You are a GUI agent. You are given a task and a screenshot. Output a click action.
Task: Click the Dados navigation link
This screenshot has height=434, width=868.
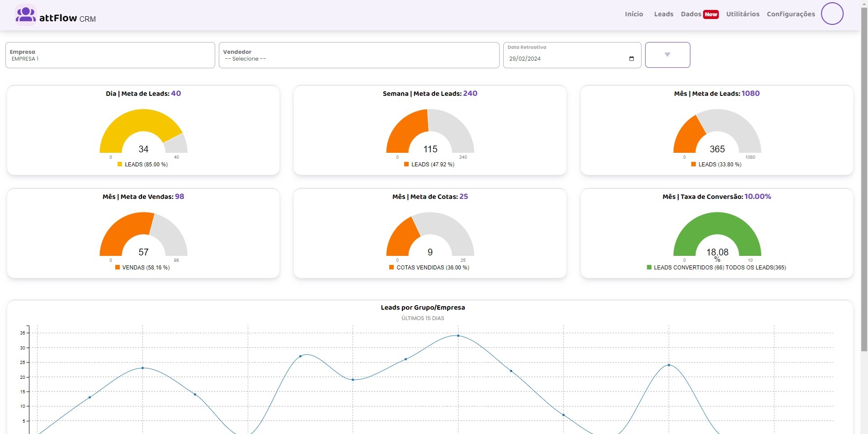coord(691,14)
